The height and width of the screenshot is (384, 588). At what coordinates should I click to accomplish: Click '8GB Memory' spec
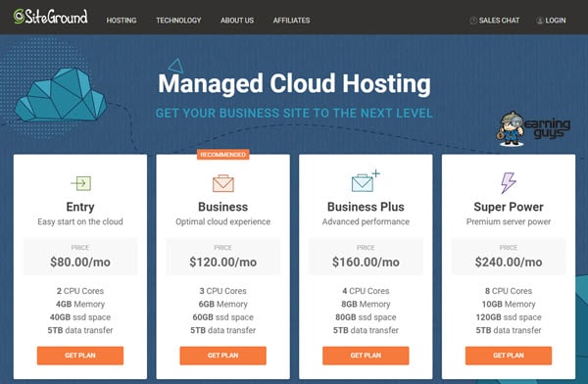[x=366, y=304]
